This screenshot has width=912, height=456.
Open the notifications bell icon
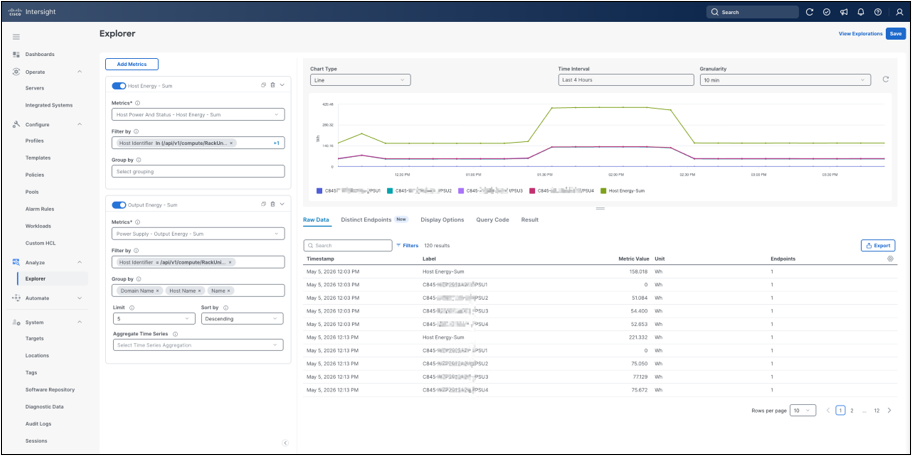click(861, 12)
